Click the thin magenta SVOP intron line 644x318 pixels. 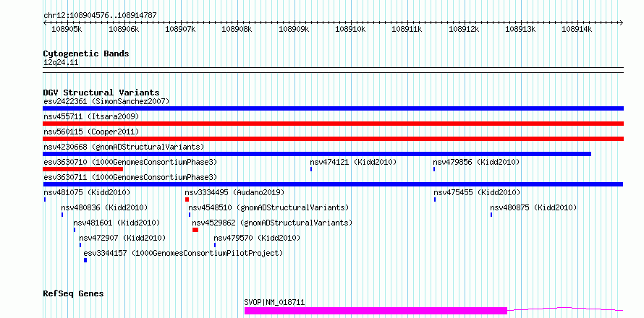coord(566,309)
